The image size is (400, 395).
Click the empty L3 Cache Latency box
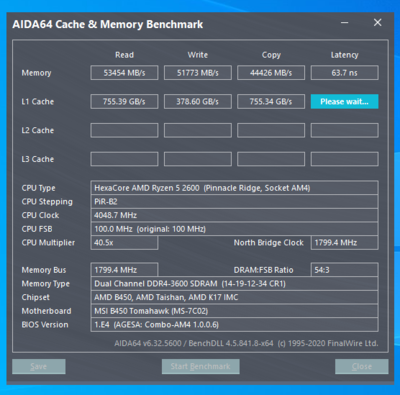coord(345,159)
